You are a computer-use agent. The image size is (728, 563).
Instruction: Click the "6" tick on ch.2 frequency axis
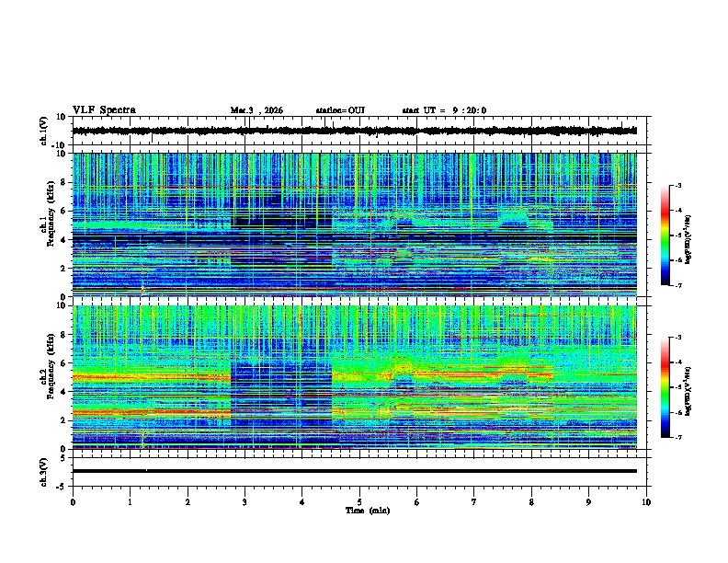(63, 363)
